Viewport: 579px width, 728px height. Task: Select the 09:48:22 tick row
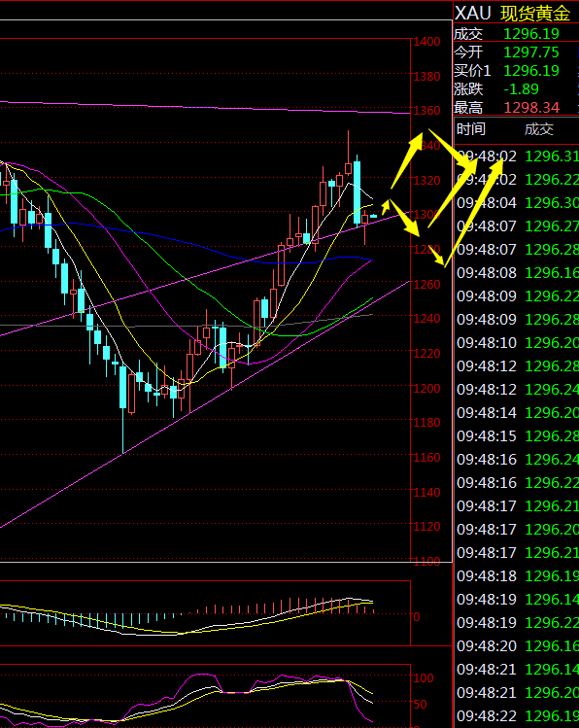[x=517, y=715]
